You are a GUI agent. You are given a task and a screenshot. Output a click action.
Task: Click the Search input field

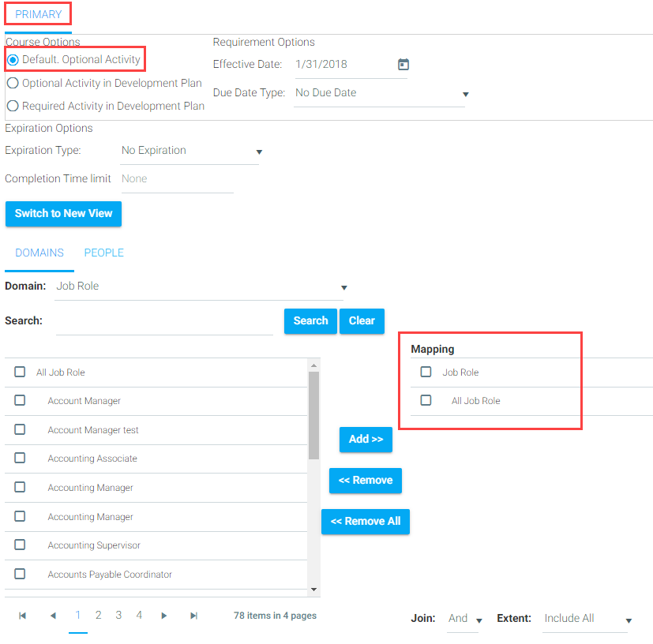coord(164,322)
